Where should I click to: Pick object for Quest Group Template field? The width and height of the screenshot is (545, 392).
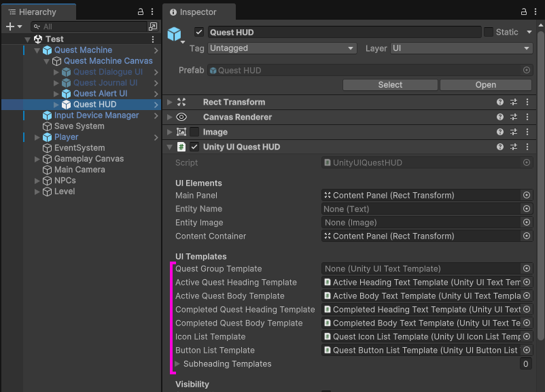coord(527,268)
